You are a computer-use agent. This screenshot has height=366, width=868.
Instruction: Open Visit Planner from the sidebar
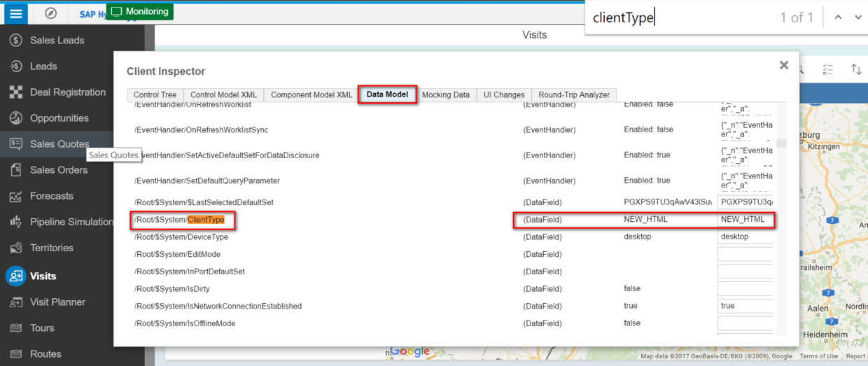(x=57, y=302)
